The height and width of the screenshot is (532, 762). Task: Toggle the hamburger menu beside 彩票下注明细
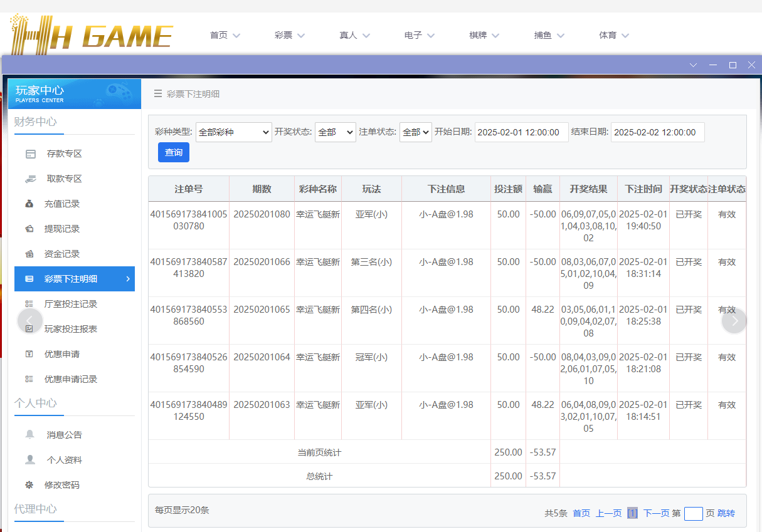158,94
